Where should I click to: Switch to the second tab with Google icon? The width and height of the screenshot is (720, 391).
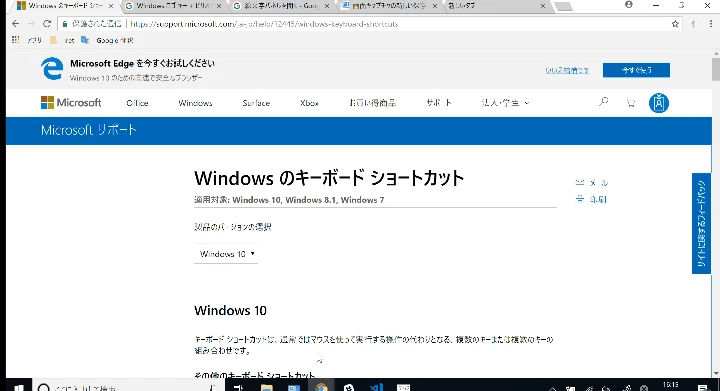tap(173, 6)
